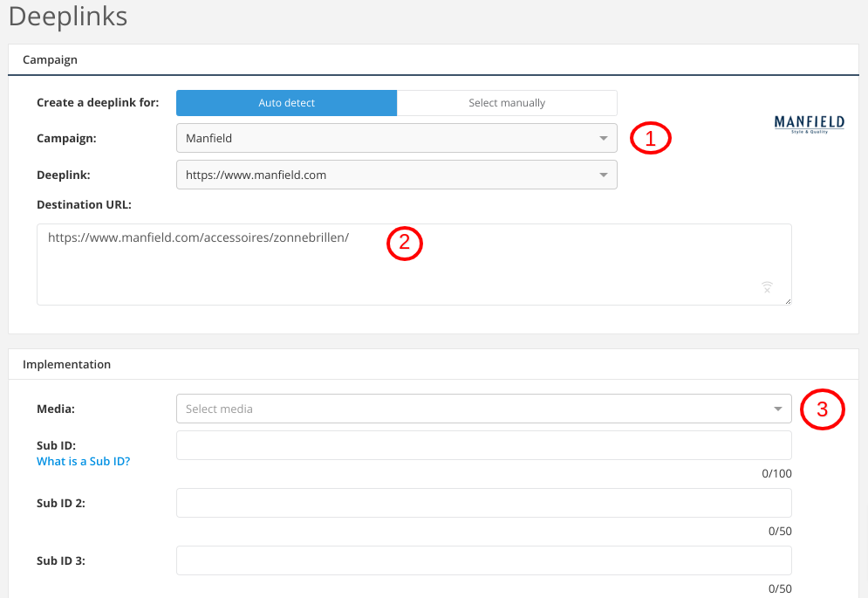Viewport: 868px width, 598px height.
Task: Click the Deeplinks page title
Action: click(x=68, y=17)
